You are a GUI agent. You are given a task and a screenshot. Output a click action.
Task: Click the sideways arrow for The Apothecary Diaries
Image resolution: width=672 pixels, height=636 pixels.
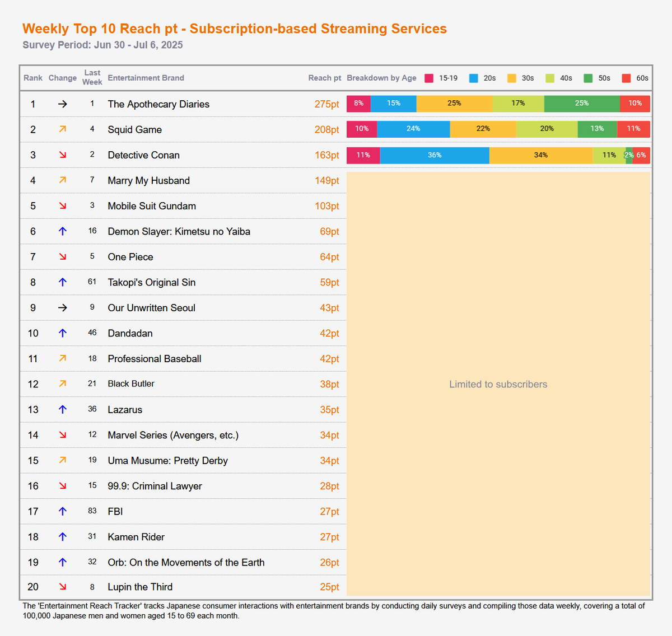coord(63,104)
